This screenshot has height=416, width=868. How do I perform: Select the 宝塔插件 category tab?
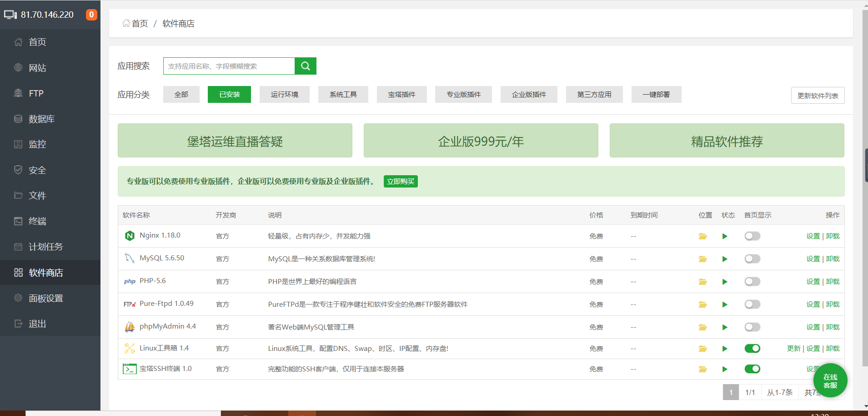(x=402, y=94)
